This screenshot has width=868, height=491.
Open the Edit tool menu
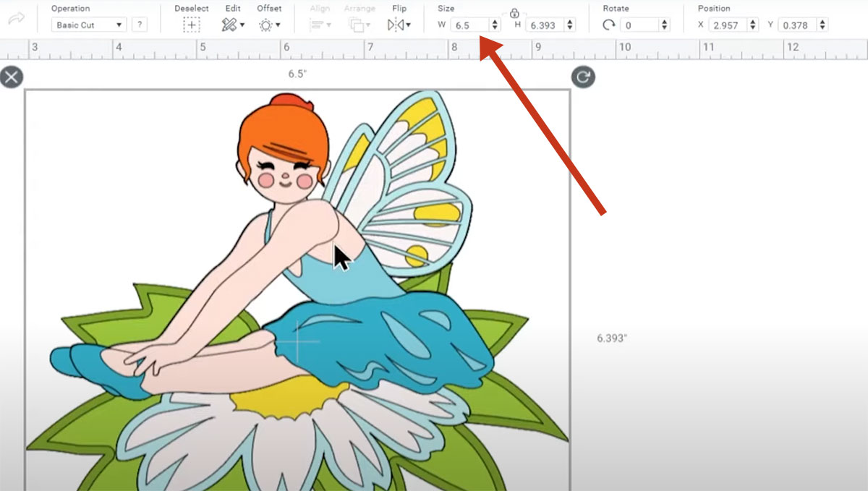click(233, 25)
